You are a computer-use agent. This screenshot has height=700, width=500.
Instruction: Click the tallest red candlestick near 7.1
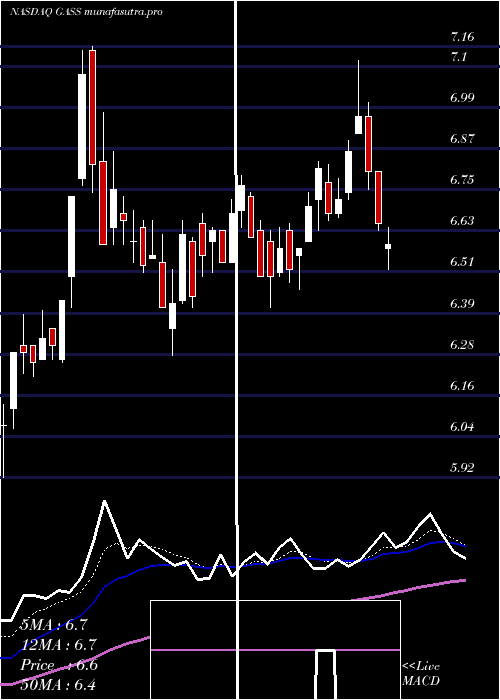tap(92, 108)
